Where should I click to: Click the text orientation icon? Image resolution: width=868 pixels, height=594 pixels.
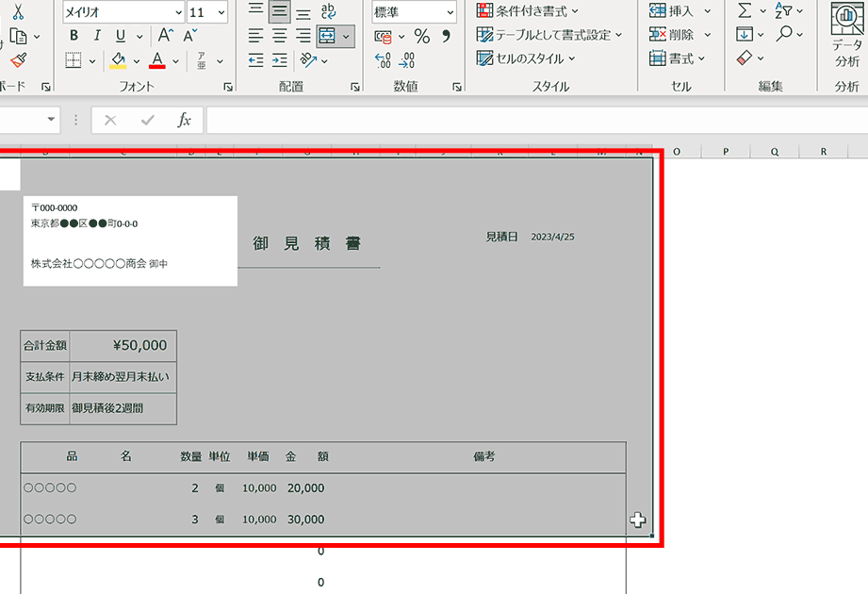click(308, 59)
